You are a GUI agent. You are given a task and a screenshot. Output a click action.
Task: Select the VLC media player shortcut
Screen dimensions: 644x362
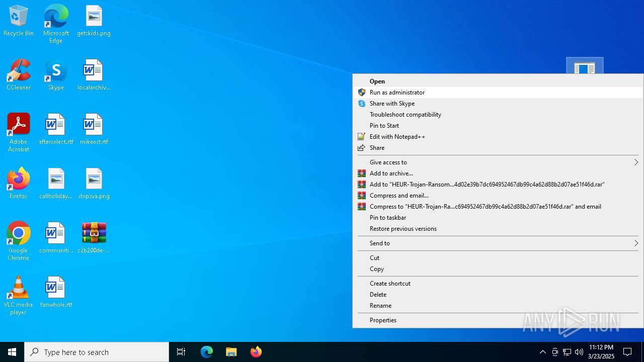tap(19, 295)
